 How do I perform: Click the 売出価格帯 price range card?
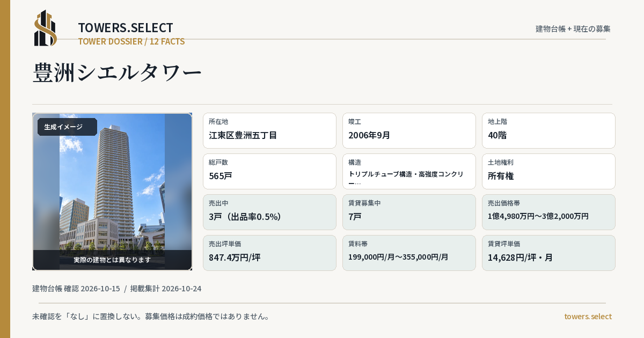click(x=548, y=212)
